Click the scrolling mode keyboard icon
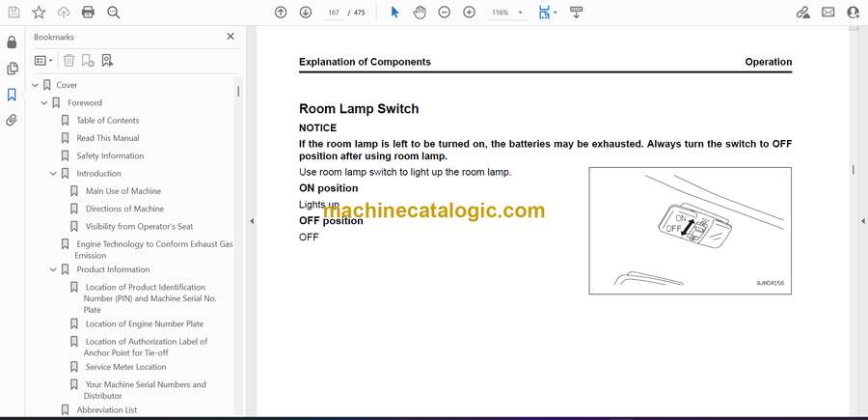The height and width of the screenshot is (420, 868). [577, 13]
